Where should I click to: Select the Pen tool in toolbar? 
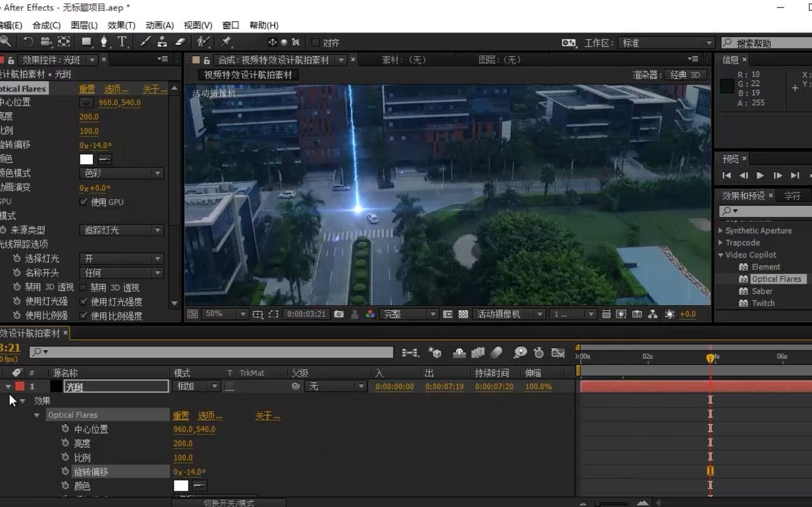(104, 42)
